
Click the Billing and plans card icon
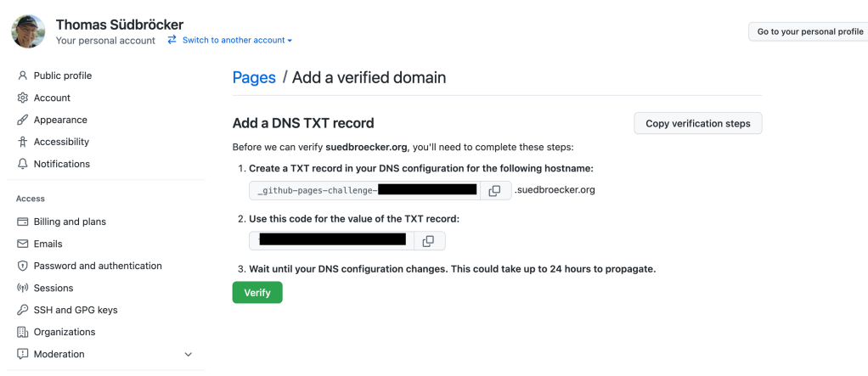[23, 222]
